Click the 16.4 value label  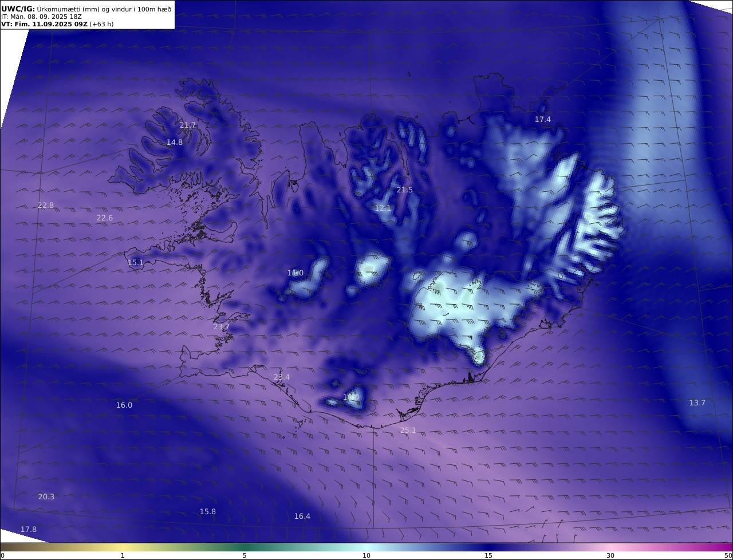click(x=302, y=516)
